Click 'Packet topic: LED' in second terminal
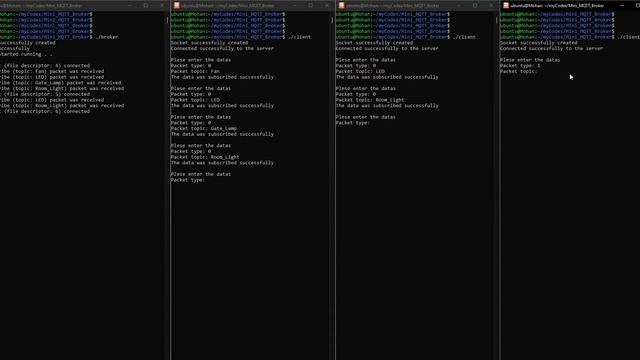Viewport: 640px width, 360px height. coord(195,100)
